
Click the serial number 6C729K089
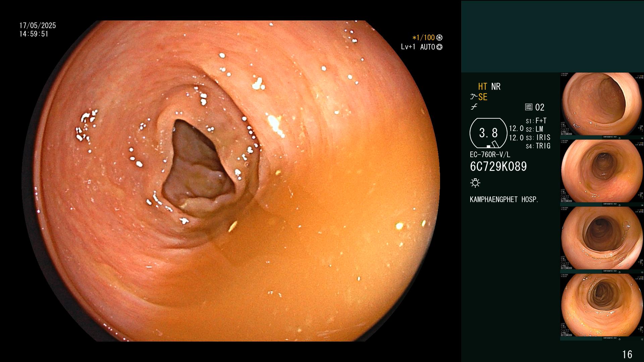click(x=498, y=166)
